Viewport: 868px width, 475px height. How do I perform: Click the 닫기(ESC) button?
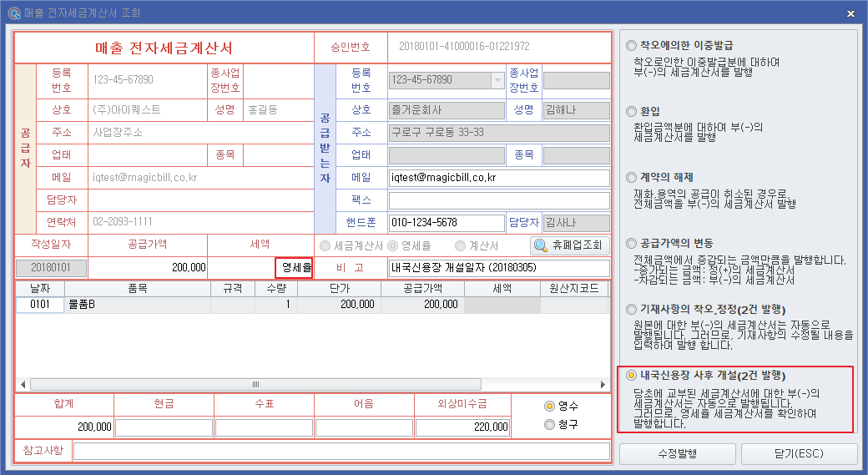[x=799, y=454]
